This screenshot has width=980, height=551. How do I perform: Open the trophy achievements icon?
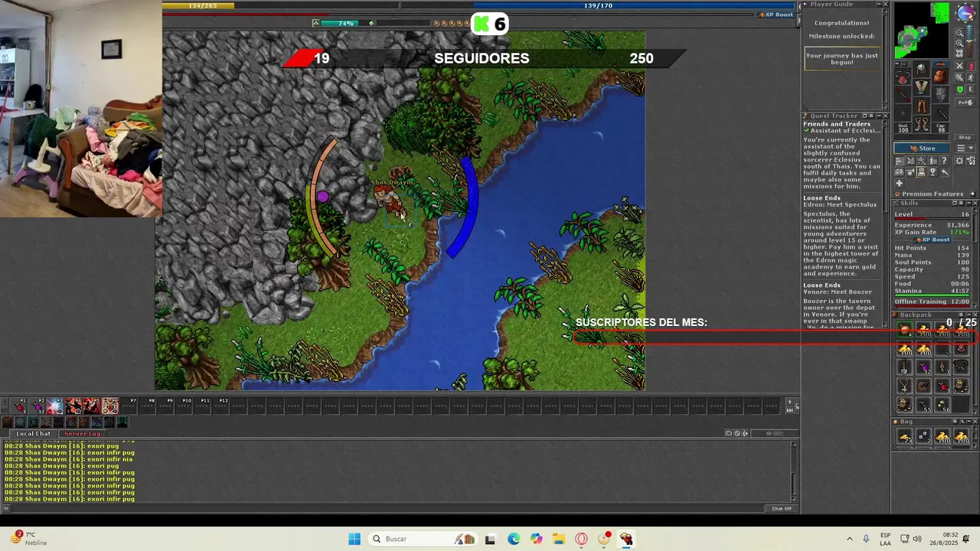pos(933,172)
